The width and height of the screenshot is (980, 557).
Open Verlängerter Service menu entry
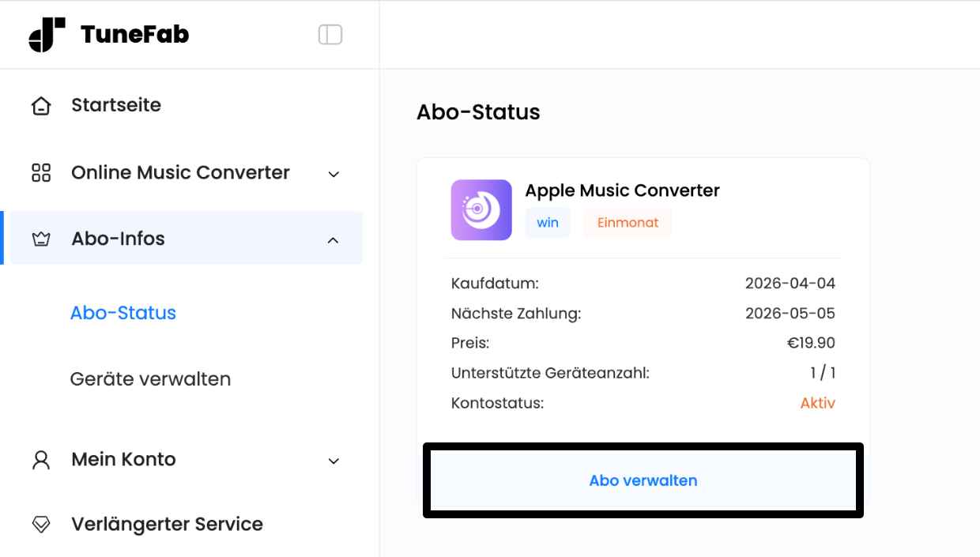pos(167,525)
